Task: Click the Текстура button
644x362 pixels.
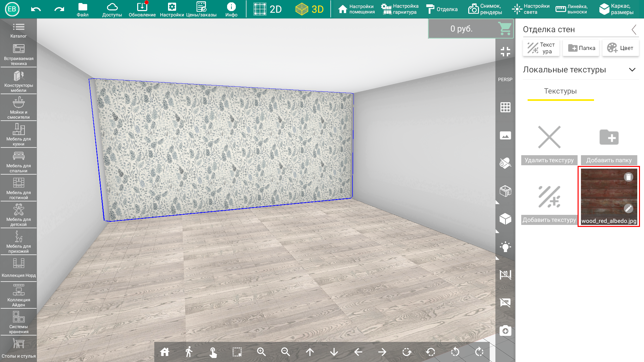Action: [x=541, y=48]
